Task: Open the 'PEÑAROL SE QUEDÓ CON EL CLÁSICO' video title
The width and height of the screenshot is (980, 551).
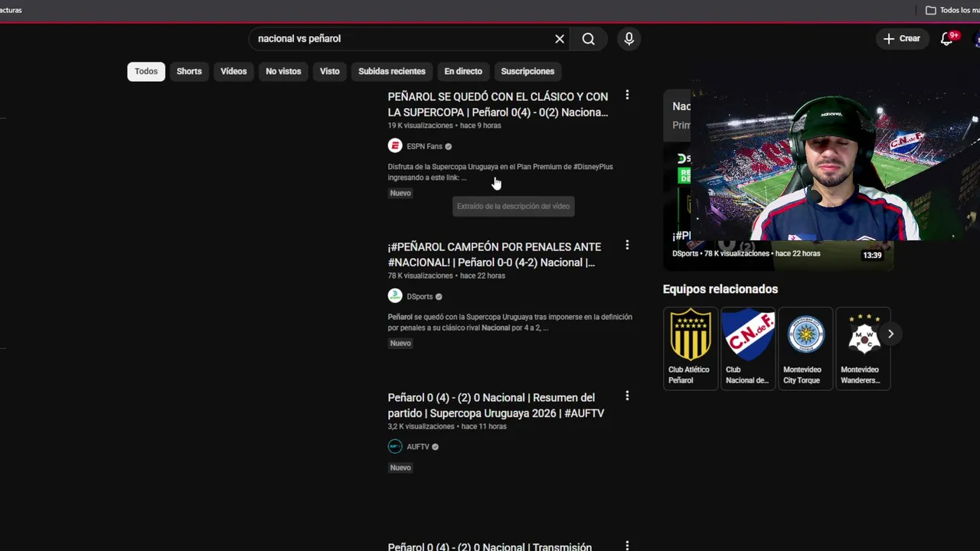Action: [498, 104]
